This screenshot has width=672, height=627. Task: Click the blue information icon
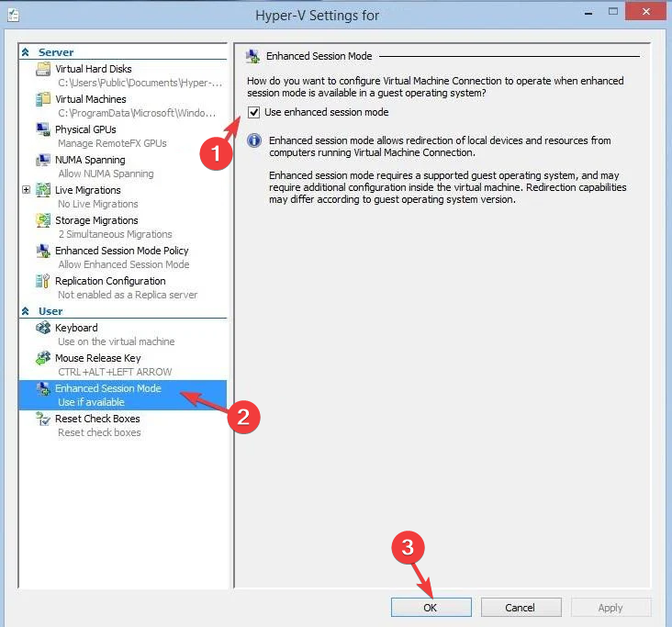click(254, 141)
